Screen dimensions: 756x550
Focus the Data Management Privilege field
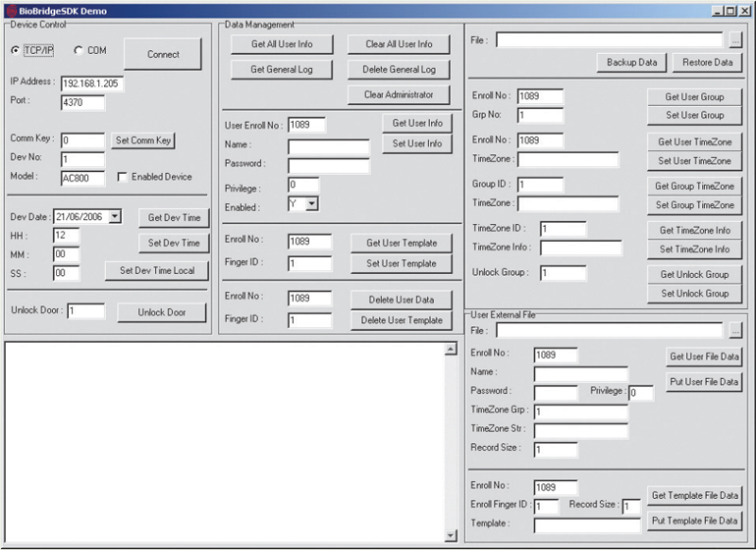[303, 185]
